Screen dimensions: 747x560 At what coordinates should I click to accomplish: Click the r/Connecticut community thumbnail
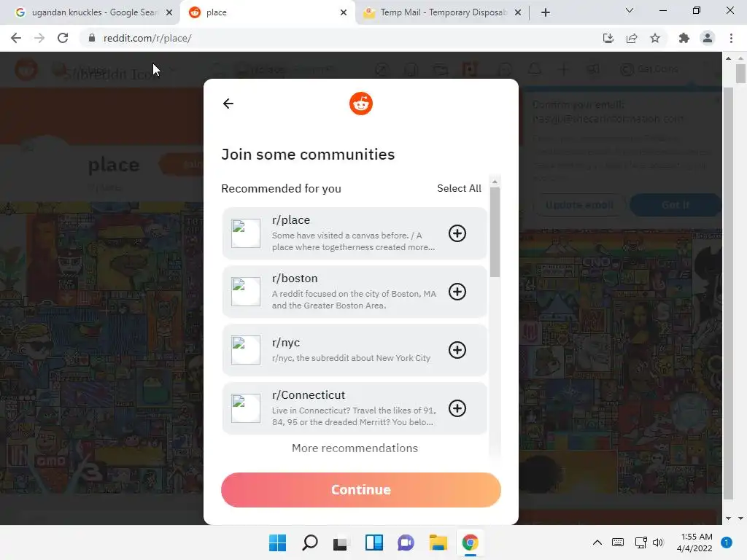click(246, 408)
